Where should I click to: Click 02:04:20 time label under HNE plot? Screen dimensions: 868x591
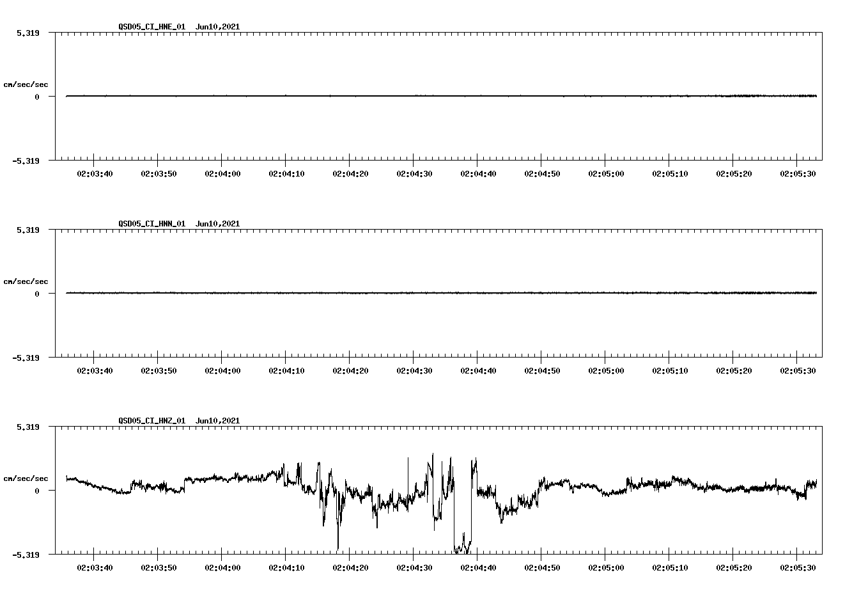[x=350, y=174]
